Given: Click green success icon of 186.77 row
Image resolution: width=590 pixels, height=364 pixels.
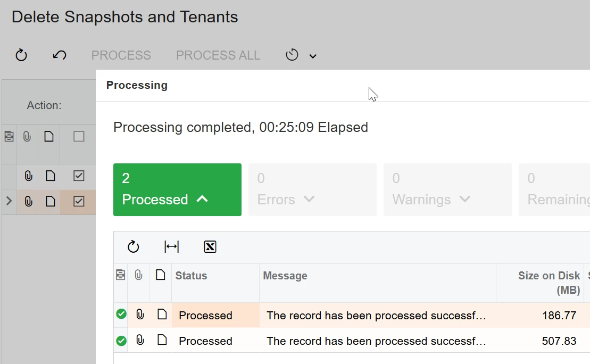Looking at the screenshot, I should [121, 314].
